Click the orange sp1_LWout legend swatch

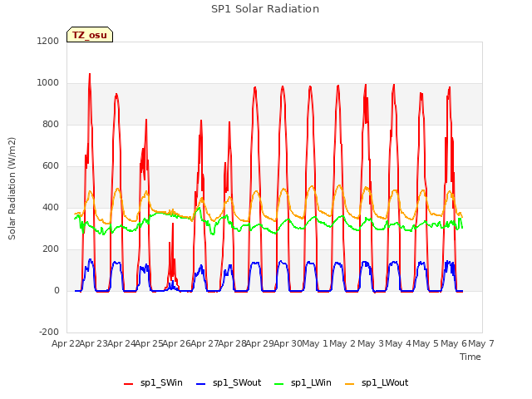[349, 384]
